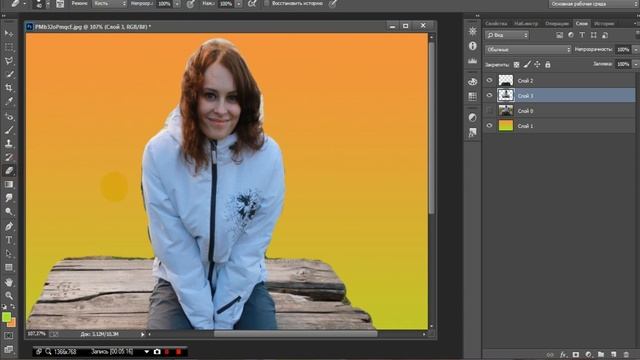Select the Rectangular Marquee tool
This screenshot has width=640, height=360.
click(9, 47)
